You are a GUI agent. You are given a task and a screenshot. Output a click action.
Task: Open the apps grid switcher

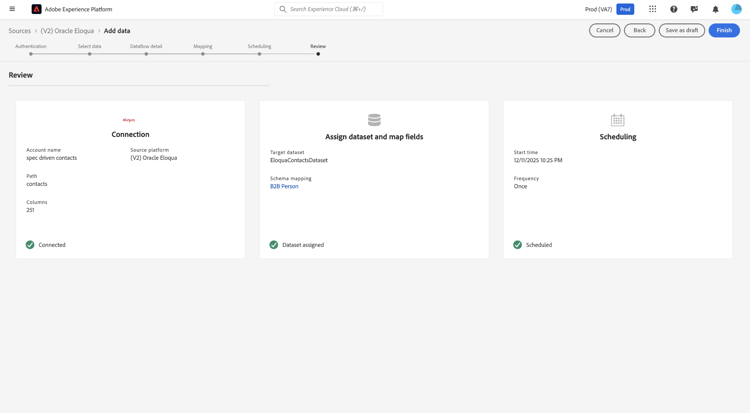click(x=652, y=9)
